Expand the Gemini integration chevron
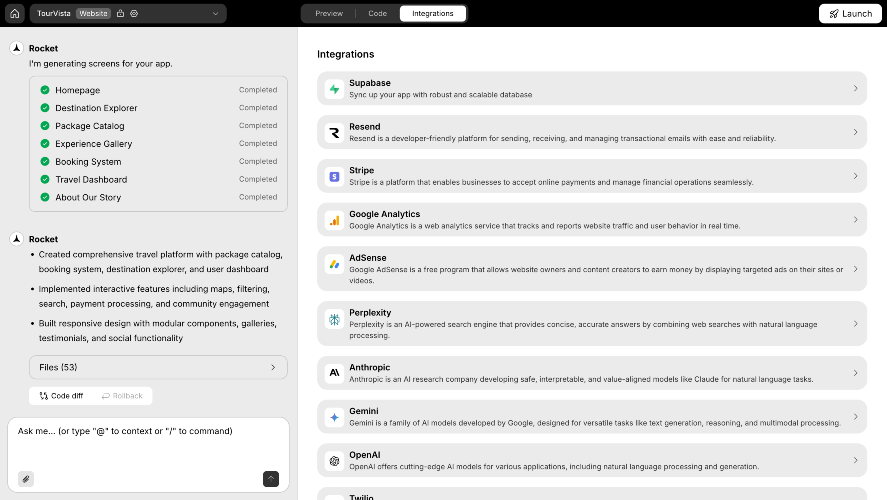Viewport: 887px width, 500px height. pyautogui.click(x=855, y=416)
